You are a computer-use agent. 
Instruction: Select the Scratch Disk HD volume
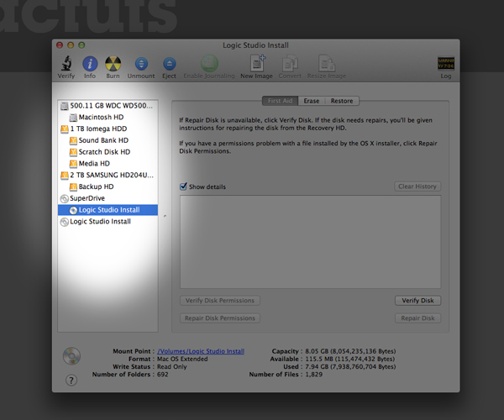click(x=108, y=152)
